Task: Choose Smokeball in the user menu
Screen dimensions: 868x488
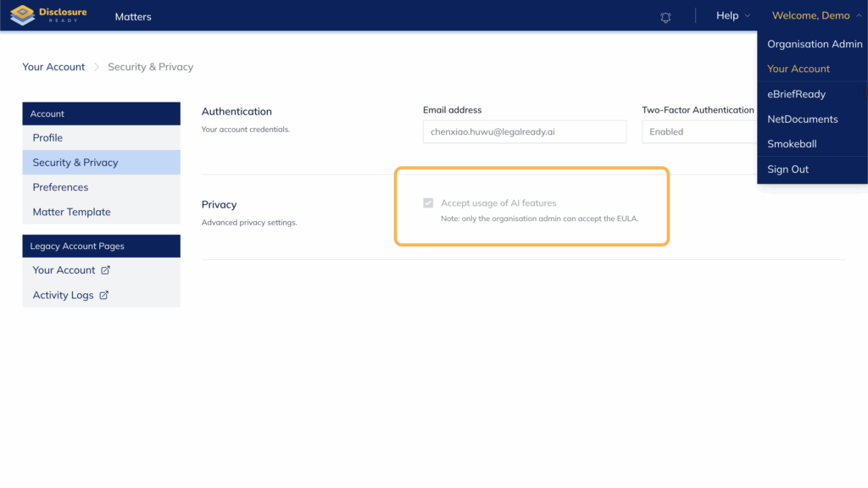Action: coord(792,144)
